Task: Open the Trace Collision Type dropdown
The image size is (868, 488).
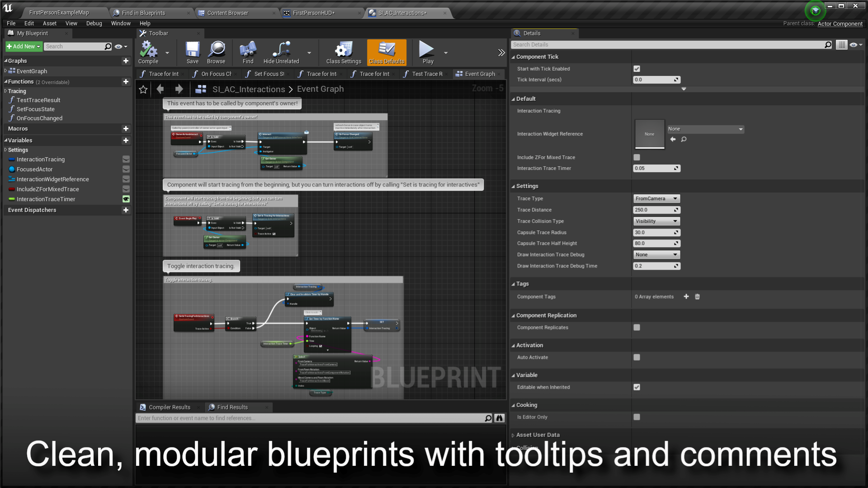Action: tap(656, 221)
